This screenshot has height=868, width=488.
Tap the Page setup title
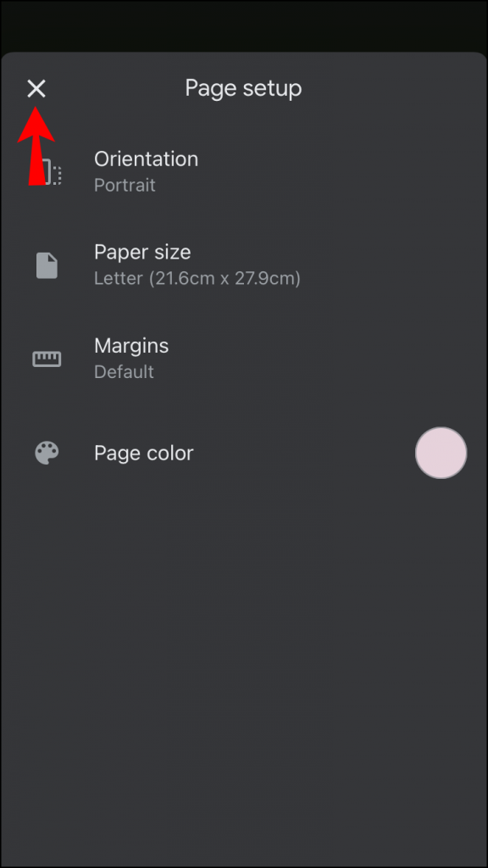[x=243, y=88]
